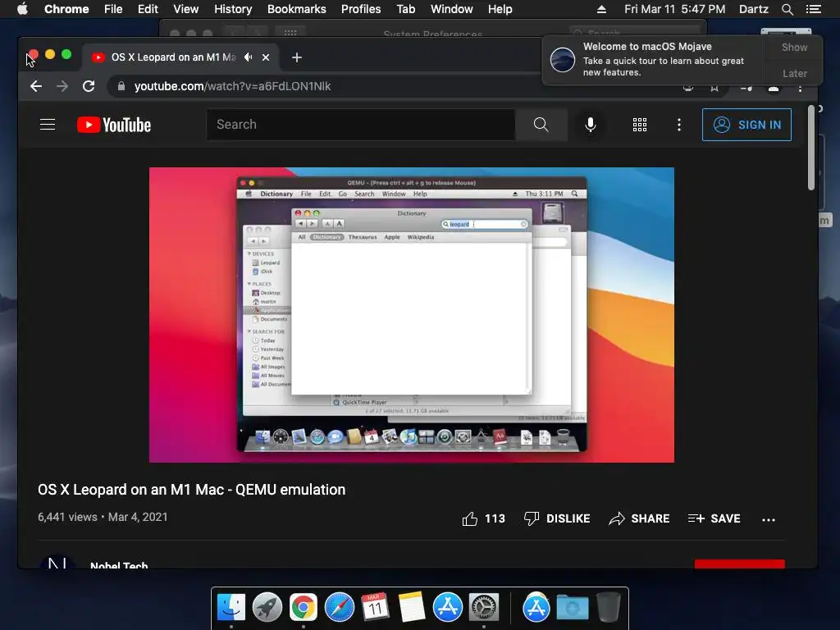Open the Help menu
The image size is (840, 630).
(500, 9)
